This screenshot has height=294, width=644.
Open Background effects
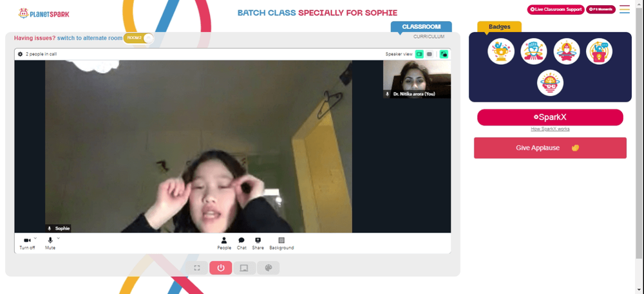point(281,244)
